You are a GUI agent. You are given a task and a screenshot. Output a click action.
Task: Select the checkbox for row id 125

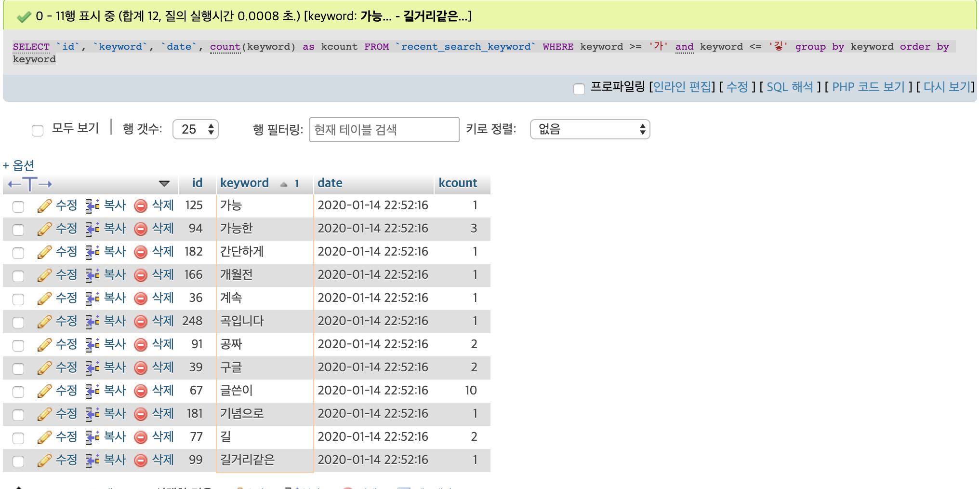click(x=18, y=206)
